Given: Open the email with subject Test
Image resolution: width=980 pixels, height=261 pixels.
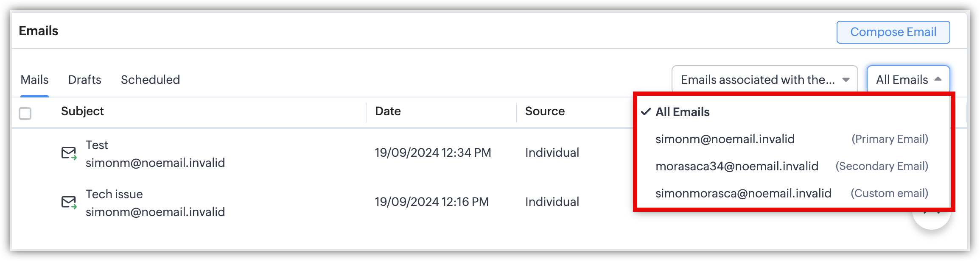Looking at the screenshot, I should [97, 145].
